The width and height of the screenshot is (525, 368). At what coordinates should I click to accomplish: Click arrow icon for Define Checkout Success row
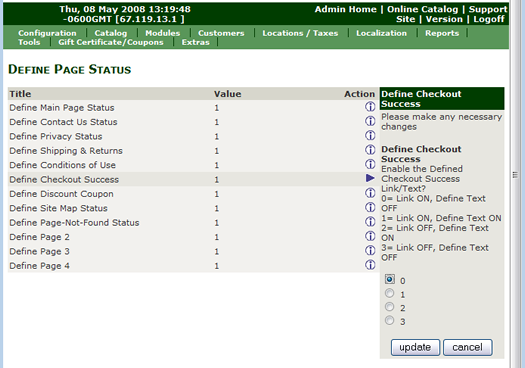(370, 178)
